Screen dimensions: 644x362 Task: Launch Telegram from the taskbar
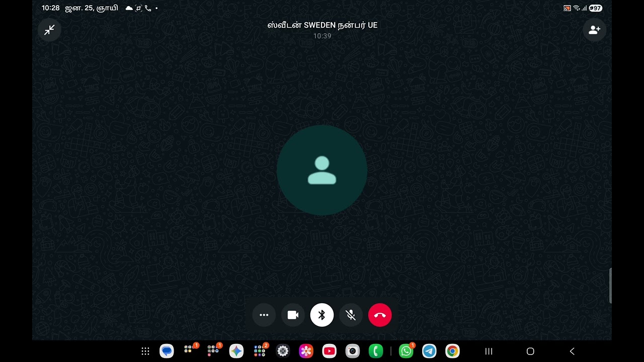[429, 351]
